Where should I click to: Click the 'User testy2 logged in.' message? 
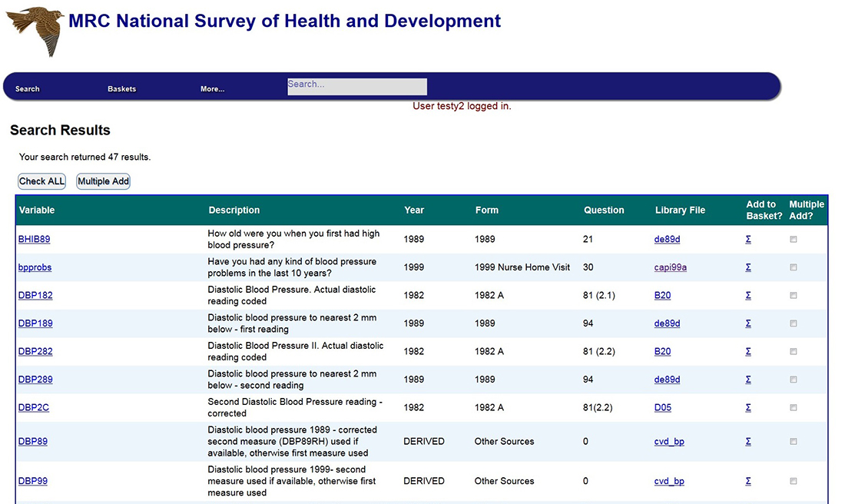[x=462, y=106]
